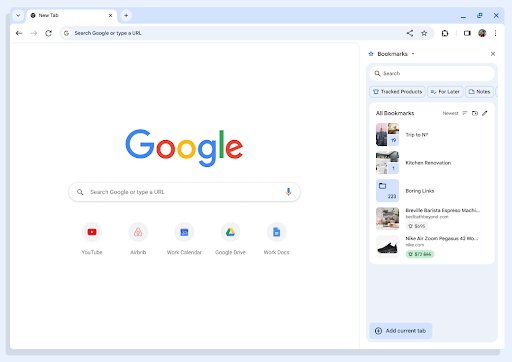The image size is (512, 362).
Task: Bookmark this tab with the star icon
Action: [x=424, y=33]
